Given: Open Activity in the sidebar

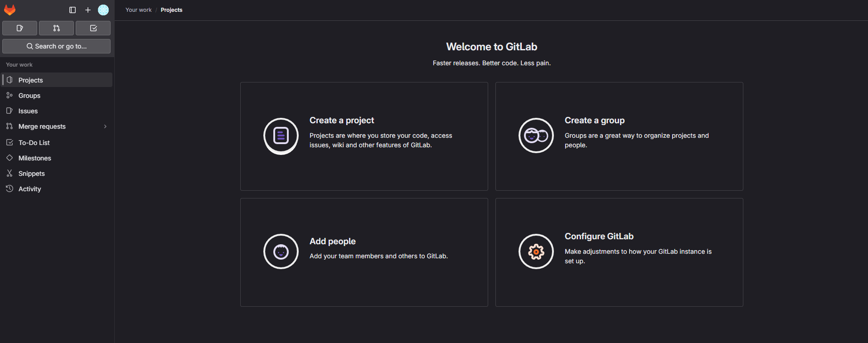Looking at the screenshot, I should tap(57, 189).
